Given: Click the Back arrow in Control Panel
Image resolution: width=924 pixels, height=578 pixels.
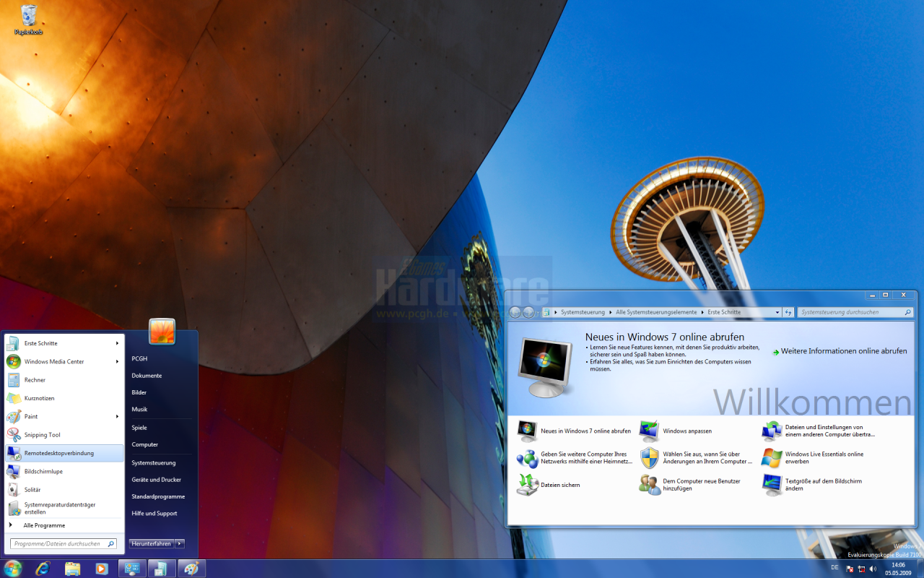Looking at the screenshot, I should pos(515,312).
